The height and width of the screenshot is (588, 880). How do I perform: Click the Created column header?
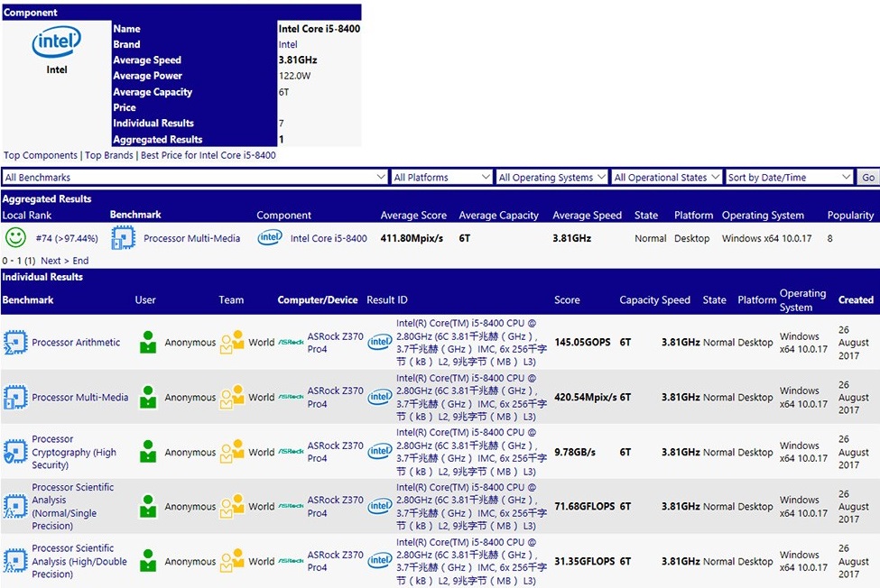856,300
